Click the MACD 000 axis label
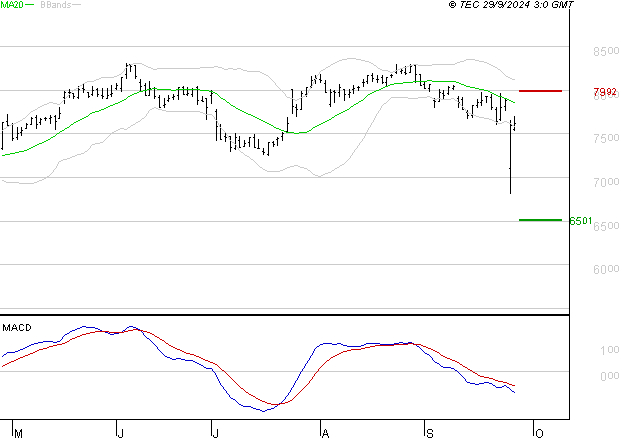 point(609,376)
